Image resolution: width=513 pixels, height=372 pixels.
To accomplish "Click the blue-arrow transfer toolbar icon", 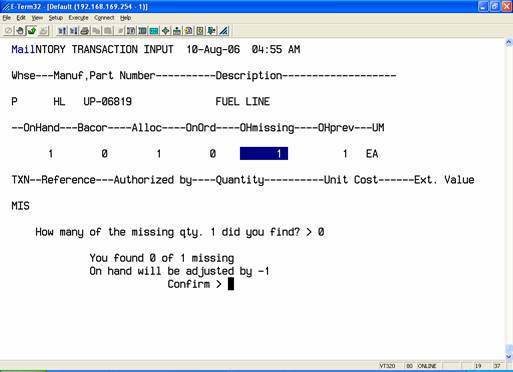I will pyautogui.click(x=211, y=31).
